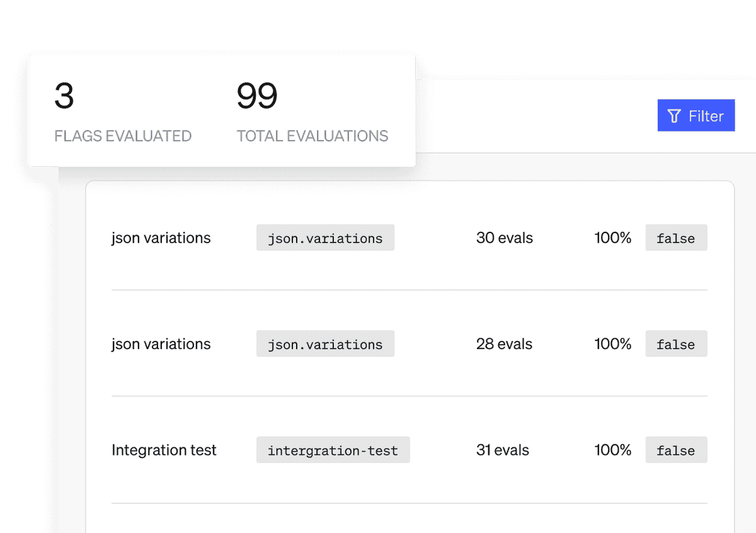Select the second json variations row name
Screen dimensions: 756x533
click(161, 344)
